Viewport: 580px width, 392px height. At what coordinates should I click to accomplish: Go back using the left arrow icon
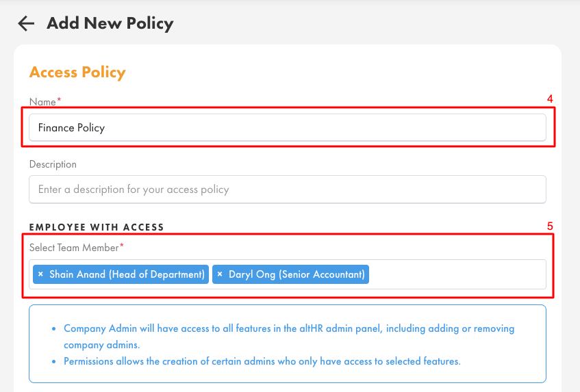click(x=26, y=23)
